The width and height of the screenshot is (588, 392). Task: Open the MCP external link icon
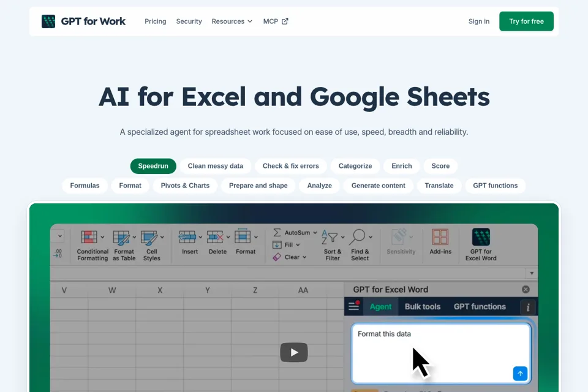coord(285,21)
